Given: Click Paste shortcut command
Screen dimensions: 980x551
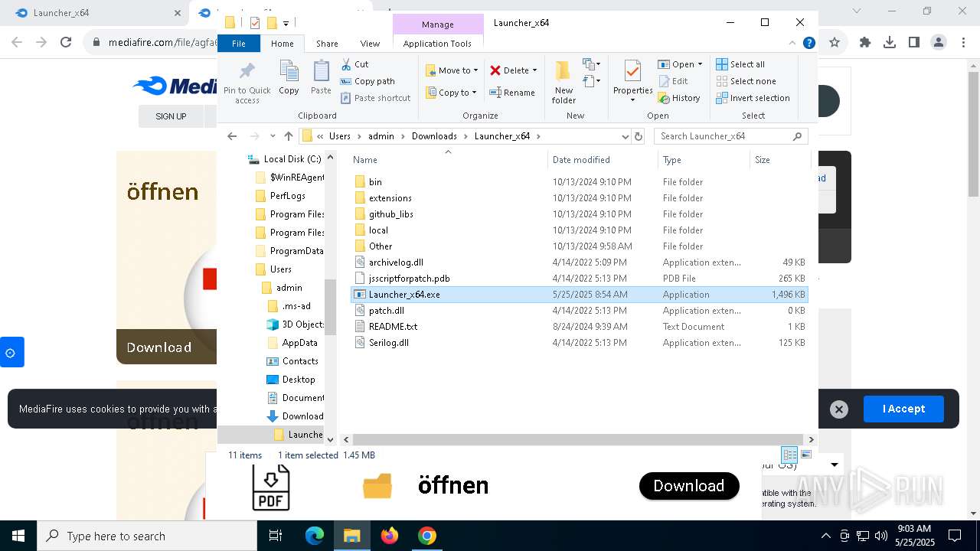Looking at the screenshot, I should (x=376, y=98).
